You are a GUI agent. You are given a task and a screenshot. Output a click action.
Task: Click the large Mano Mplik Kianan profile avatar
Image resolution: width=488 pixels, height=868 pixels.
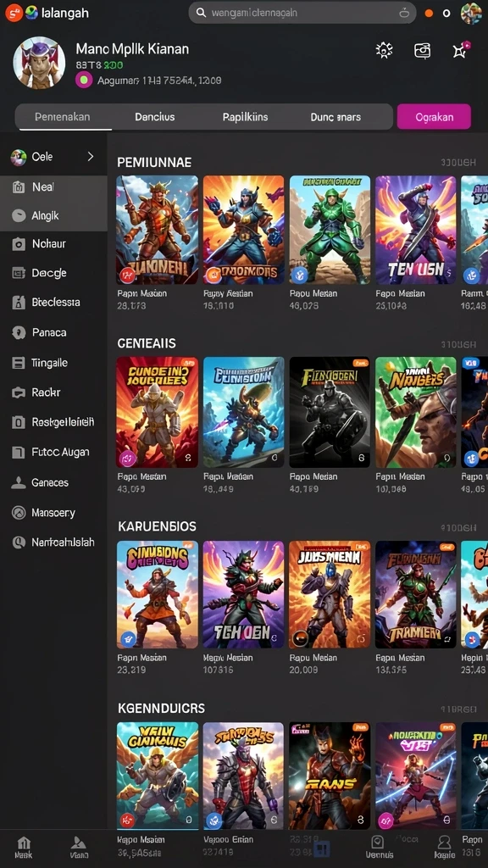(x=39, y=63)
